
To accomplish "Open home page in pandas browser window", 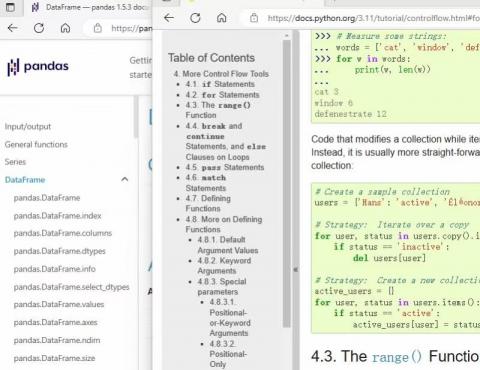I will (65, 28).
